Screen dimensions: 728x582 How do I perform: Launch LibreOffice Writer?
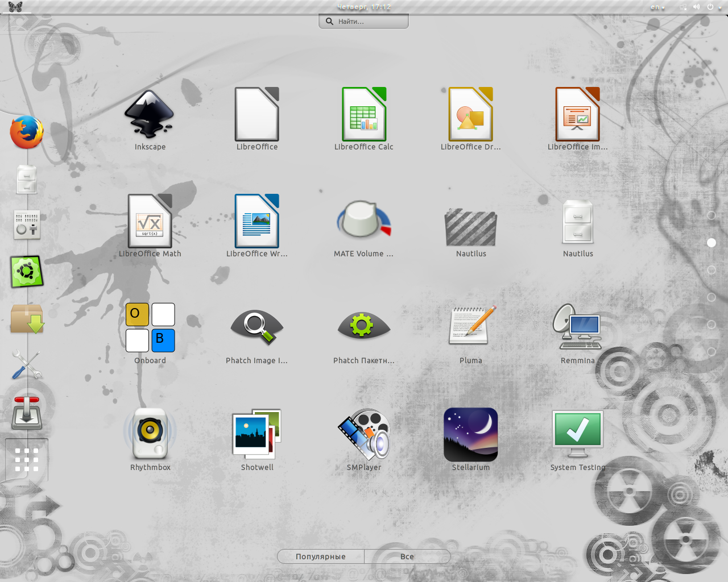pyautogui.click(x=257, y=221)
